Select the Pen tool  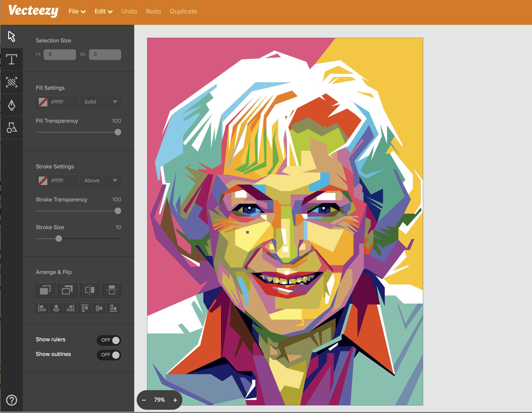tap(11, 105)
